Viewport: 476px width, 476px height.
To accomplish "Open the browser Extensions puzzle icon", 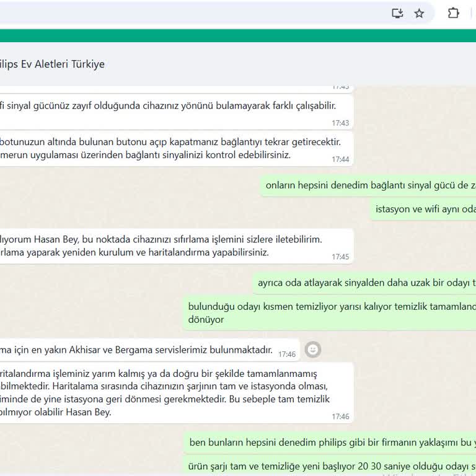I will (453, 13).
